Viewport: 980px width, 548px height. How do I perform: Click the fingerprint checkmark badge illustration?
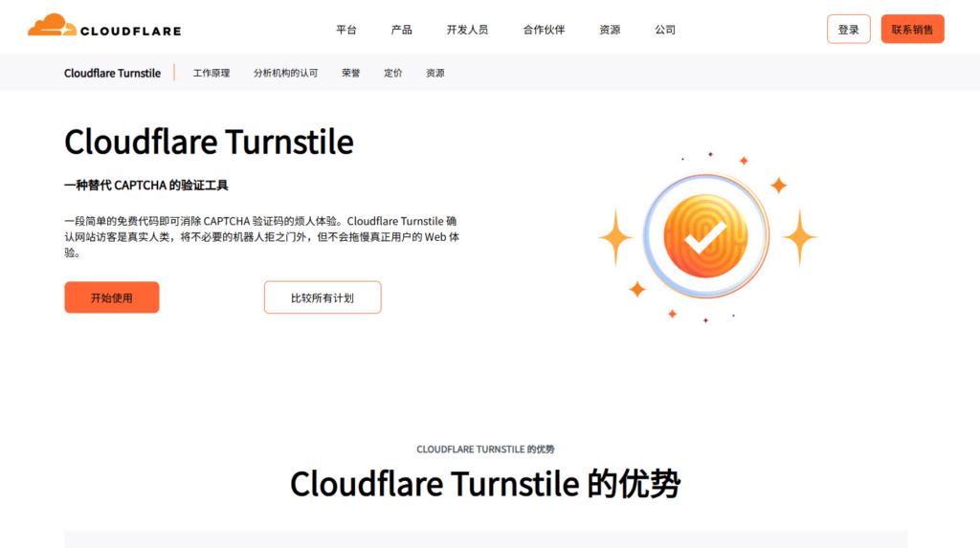[x=705, y=236]
